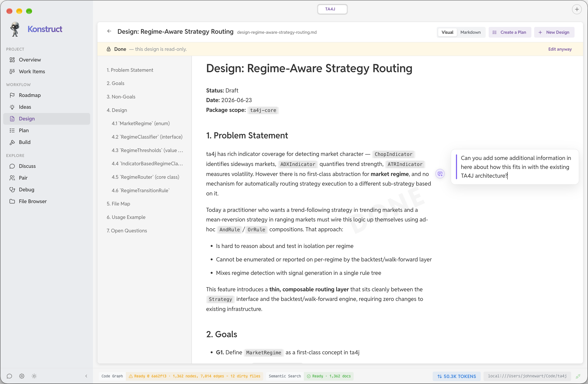
Task: Go to 4.3 RegimeThresholds section
Action: coord(147,150)
